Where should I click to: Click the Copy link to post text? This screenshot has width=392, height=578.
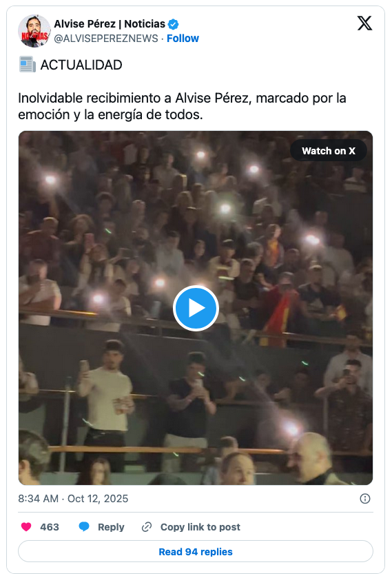point(200,527)
